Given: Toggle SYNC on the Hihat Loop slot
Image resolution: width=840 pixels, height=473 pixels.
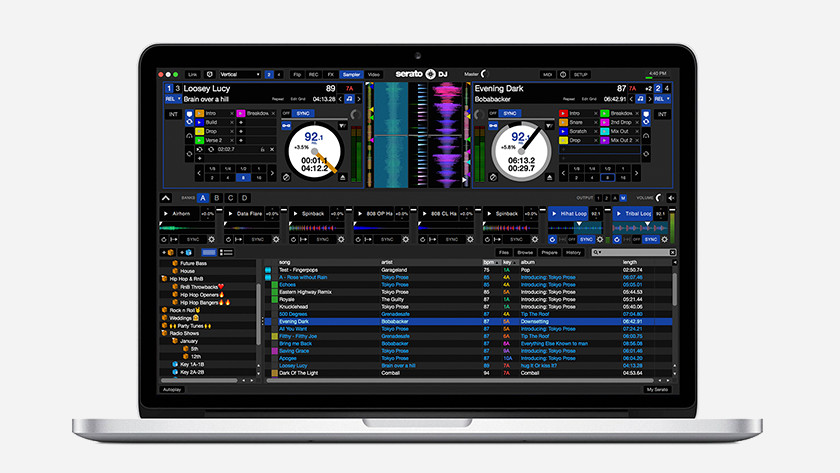Looking at the screenshot, I should click(586, 239).
